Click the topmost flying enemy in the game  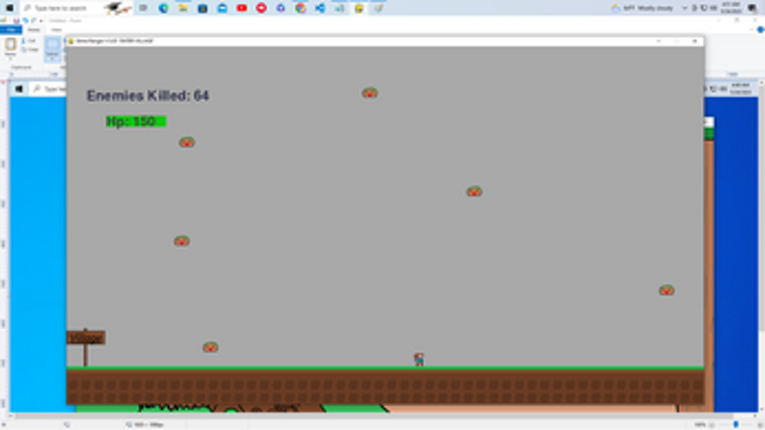(x=370, y=93)
